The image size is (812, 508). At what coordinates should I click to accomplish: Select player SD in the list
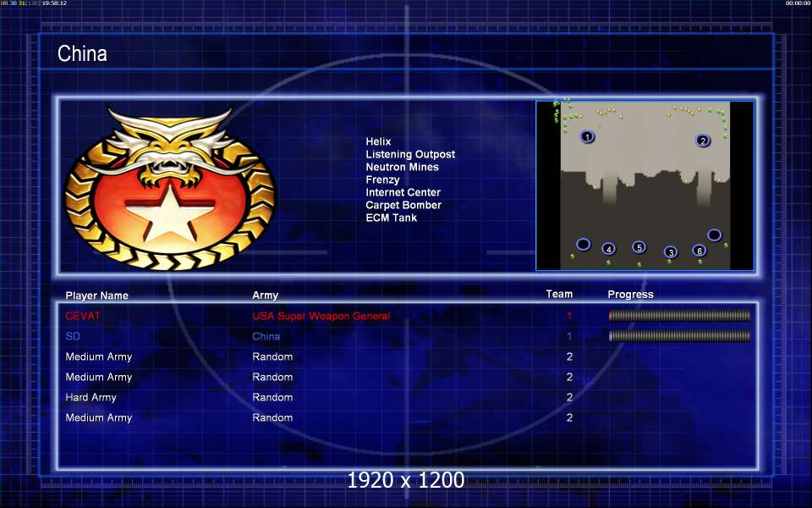[73, 336]
